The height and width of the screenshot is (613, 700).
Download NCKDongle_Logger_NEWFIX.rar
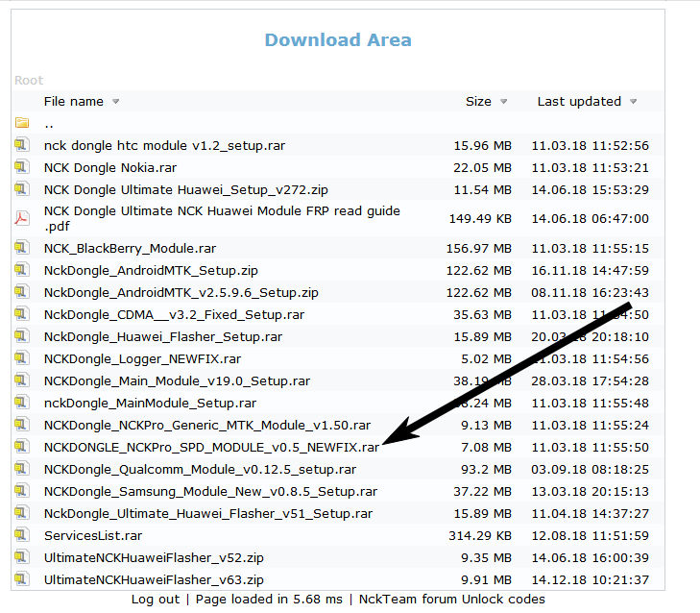(x=142, y=359)
